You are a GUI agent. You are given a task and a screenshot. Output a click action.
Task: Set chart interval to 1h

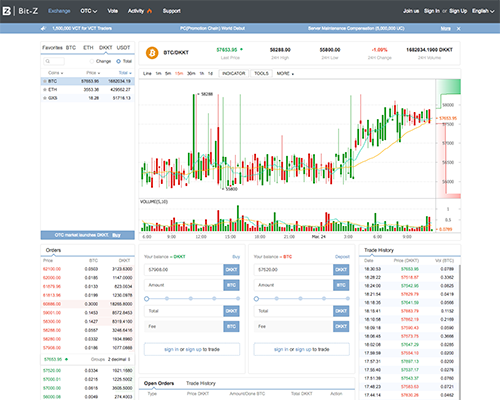202,73
